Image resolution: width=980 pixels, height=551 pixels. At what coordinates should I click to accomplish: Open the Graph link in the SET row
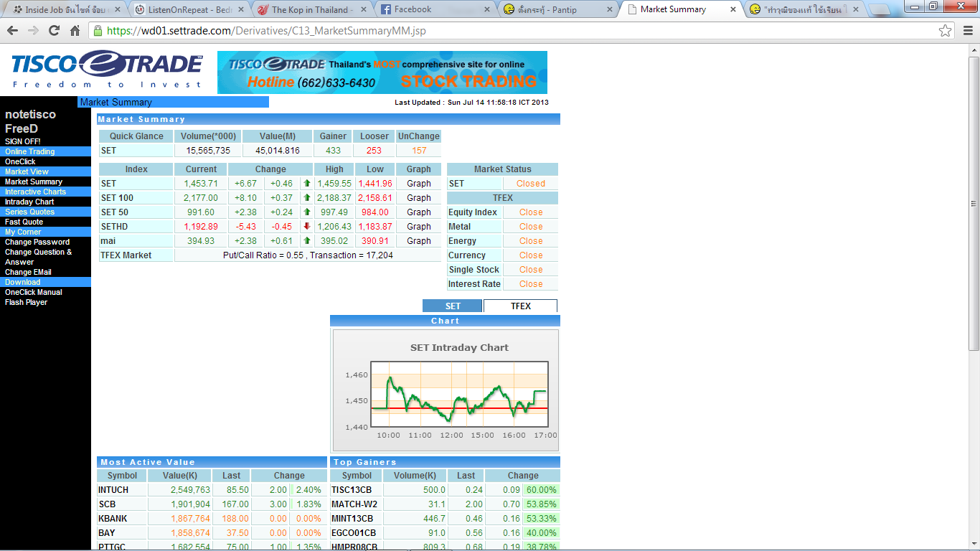coord(419,184)
